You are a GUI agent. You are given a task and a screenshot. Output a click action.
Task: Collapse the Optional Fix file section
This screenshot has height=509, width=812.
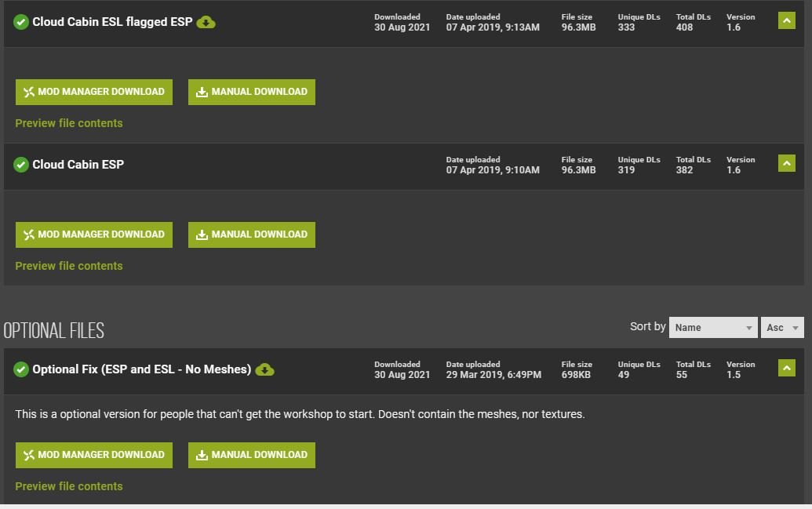click(786, 368)
